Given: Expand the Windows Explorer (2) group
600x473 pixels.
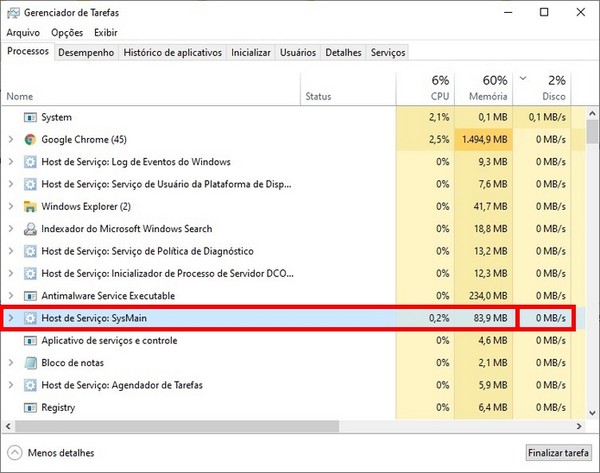Looking at the screenshot, I should pos(11,207).
